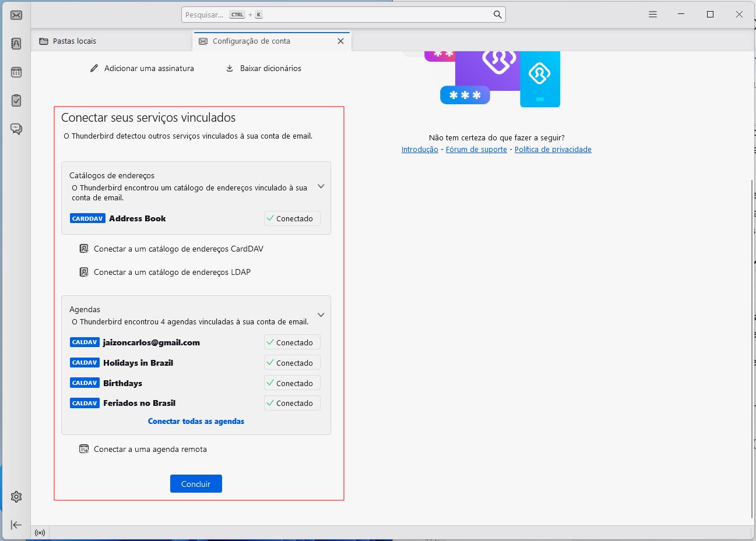The height and width of the screenshot is (541, 756).
Task: Click the Address Book entry name
Action: 138,218
